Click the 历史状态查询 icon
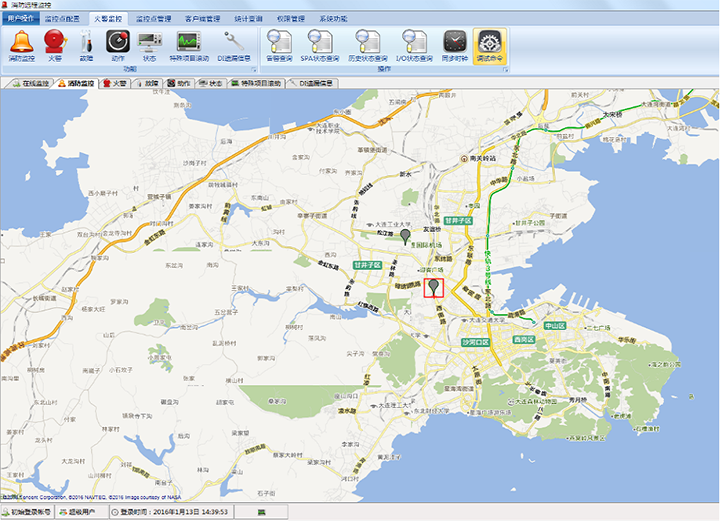The height and width of the screenshot is (521, 720). pos(367,46)
